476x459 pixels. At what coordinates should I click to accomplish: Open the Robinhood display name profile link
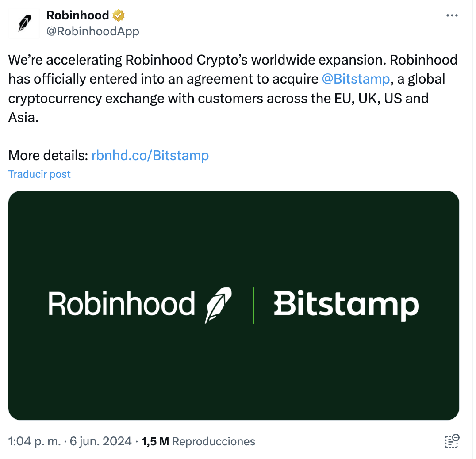coord(77,15)
